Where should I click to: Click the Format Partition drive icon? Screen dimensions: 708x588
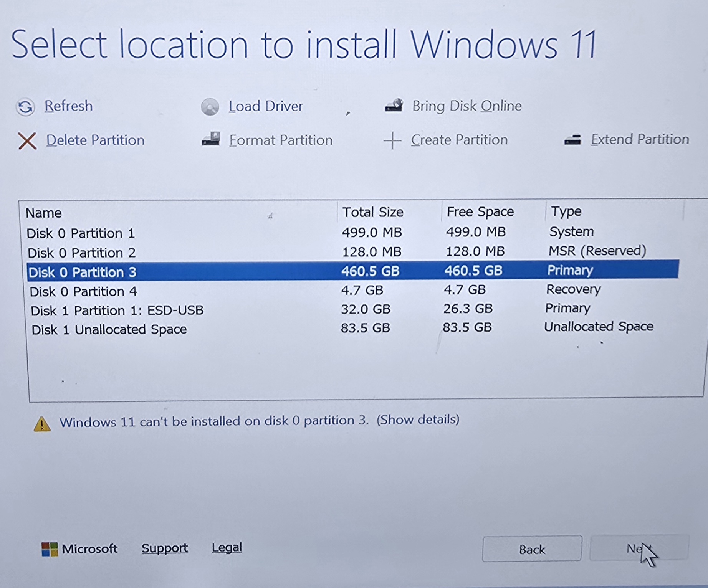[x=211, y=139]
